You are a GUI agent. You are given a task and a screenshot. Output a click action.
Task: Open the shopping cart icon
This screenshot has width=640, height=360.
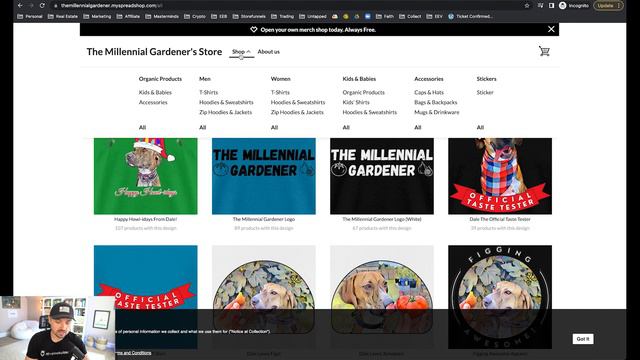click(544, 51)
